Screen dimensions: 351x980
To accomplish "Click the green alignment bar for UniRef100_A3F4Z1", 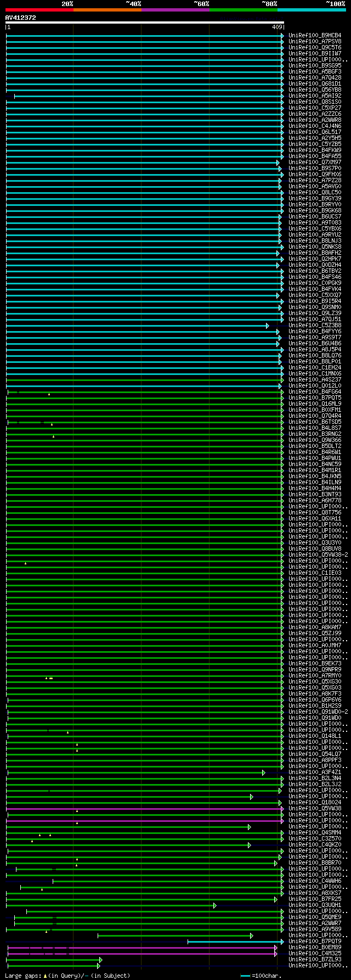I will [136, 772].
